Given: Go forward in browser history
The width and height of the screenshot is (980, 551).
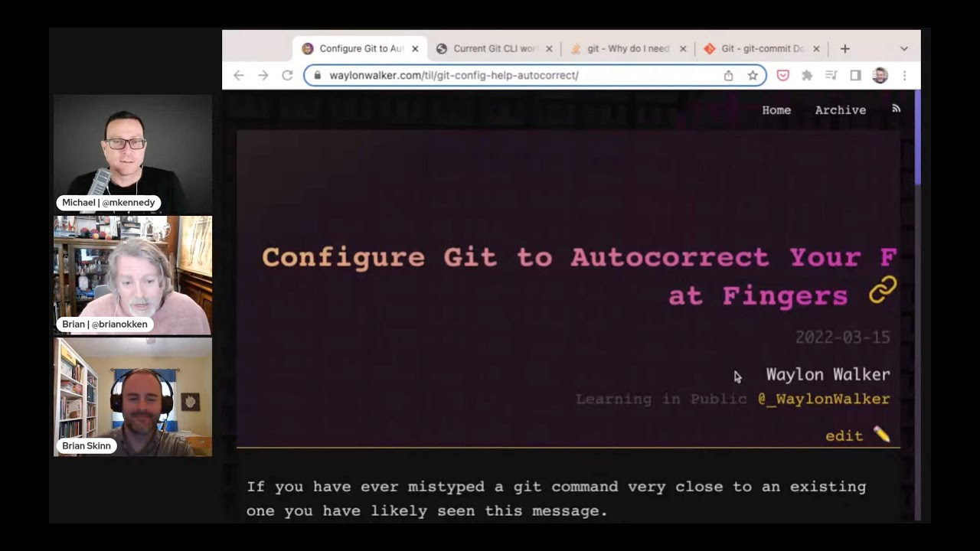Looking at the screenshot, I should 263,75.
